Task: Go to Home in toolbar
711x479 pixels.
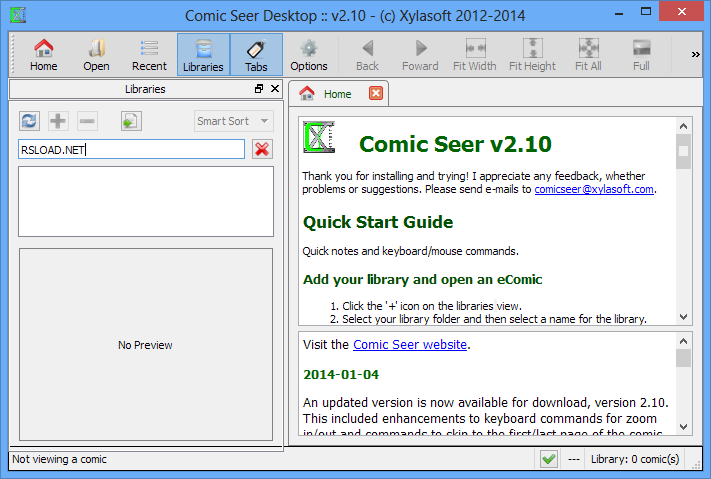Action: click(44, 54)
